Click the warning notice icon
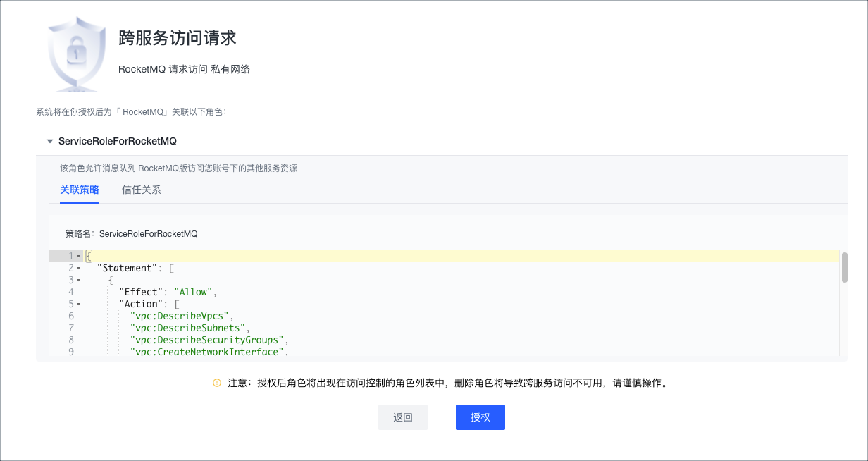 217,383
